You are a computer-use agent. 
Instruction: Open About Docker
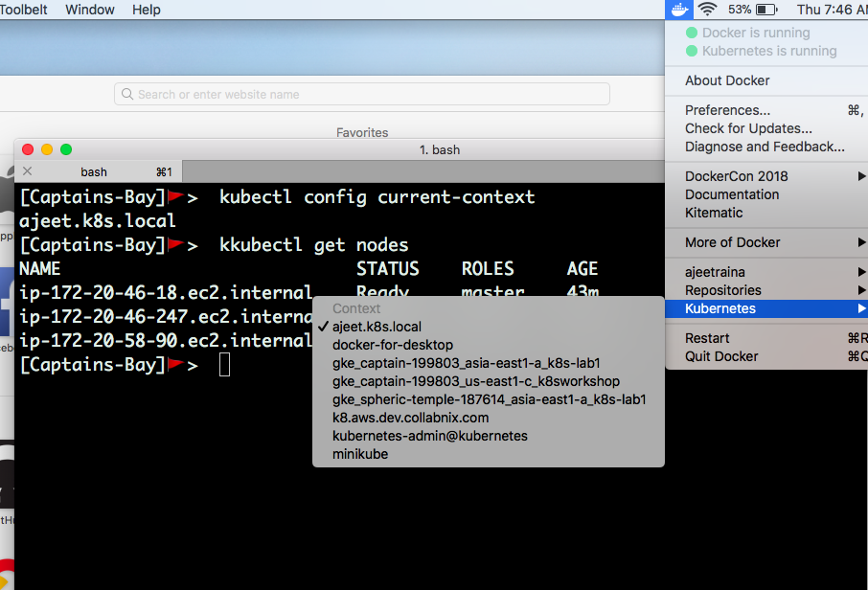pyautogui.click(x=766, y=80)
